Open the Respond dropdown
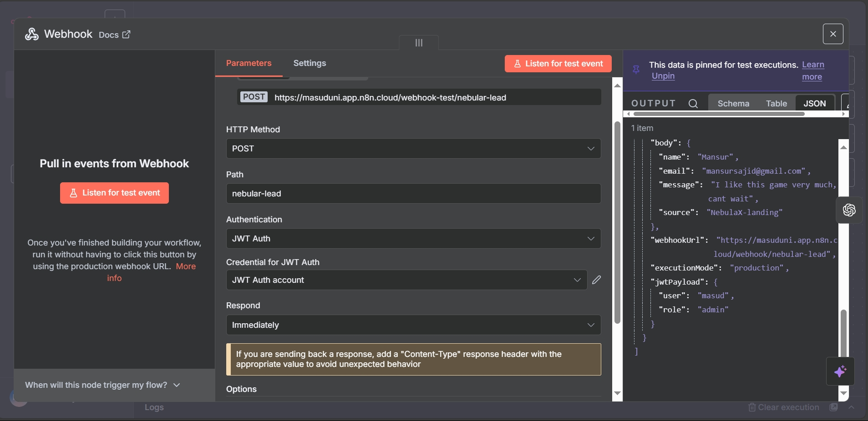Viewport: 868px width, 421px height. (x=413, y=325)
